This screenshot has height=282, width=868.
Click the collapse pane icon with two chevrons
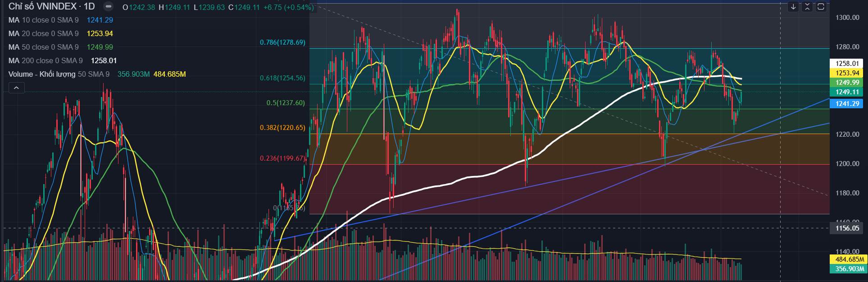pyautogui.click(x=807, y=7)
